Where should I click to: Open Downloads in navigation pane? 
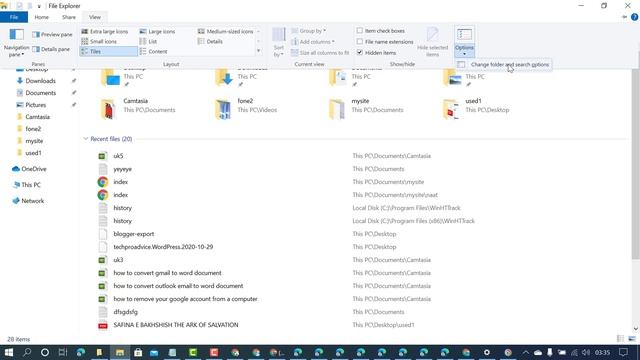tap(40, 81)
